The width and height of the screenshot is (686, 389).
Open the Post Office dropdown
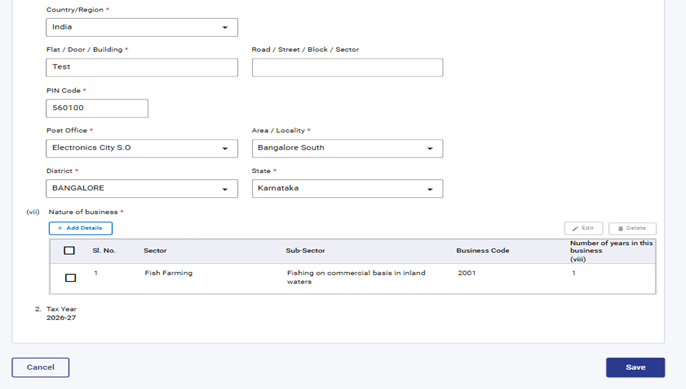(x=142, y=148)
